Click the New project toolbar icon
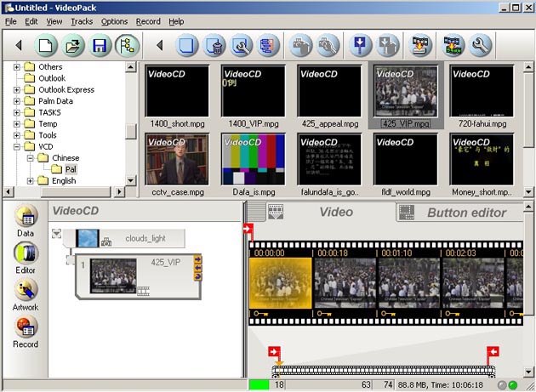This screenshot has width=536, height=392. coord(47,45)
